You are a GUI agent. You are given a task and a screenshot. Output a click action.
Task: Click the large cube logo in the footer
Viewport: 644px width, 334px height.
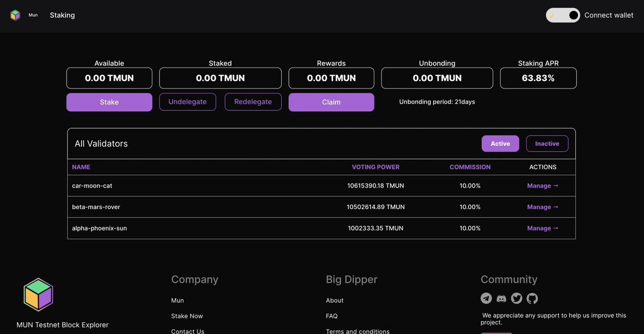tap(38, 294)
